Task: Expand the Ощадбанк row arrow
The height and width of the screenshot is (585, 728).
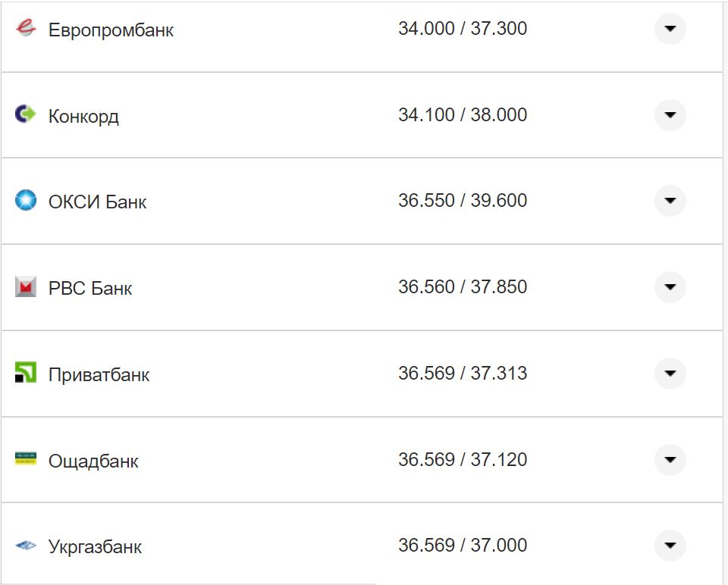Action: click(670, 460)
